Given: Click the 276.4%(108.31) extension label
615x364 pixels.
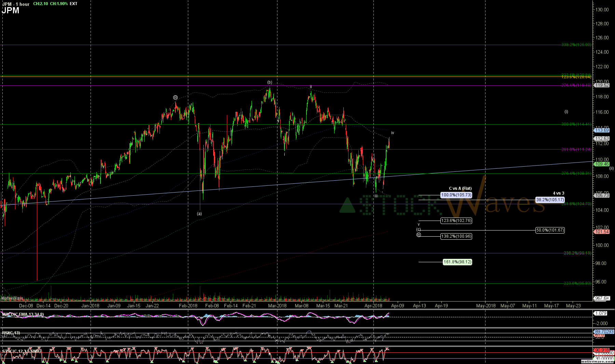Looking at the screenshot, I should (576, 173).
